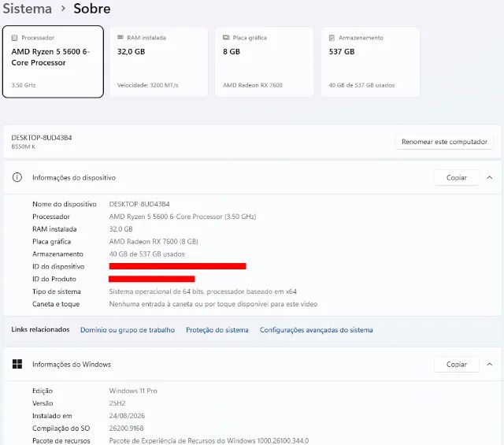Viewport: 504px width, 445px height.
Task: Click the Edição label
Action: [43, 391]
